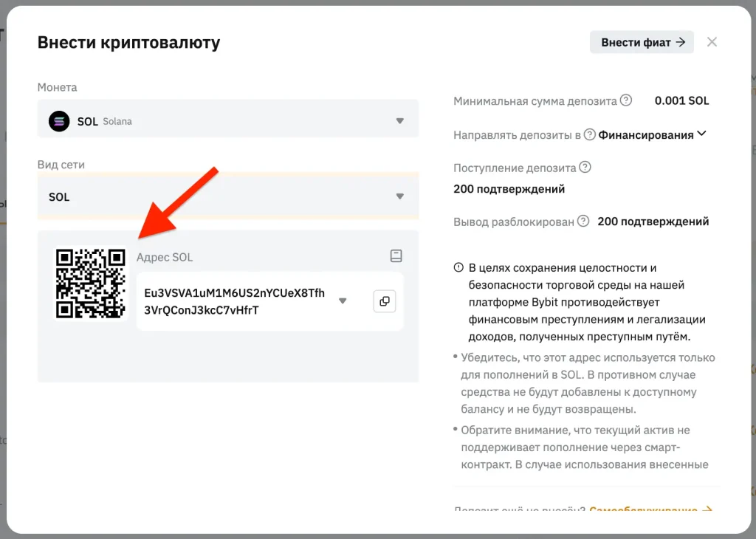Click the Направлять депозиты в label
Screen dimensions: 756x539
click(517, 135)
